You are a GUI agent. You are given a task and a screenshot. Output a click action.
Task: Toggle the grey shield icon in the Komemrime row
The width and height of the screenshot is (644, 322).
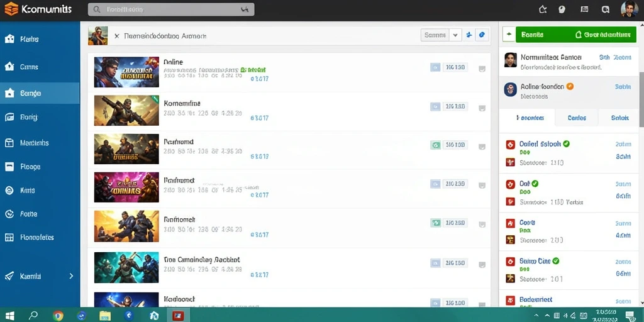[x=482, y=108]
